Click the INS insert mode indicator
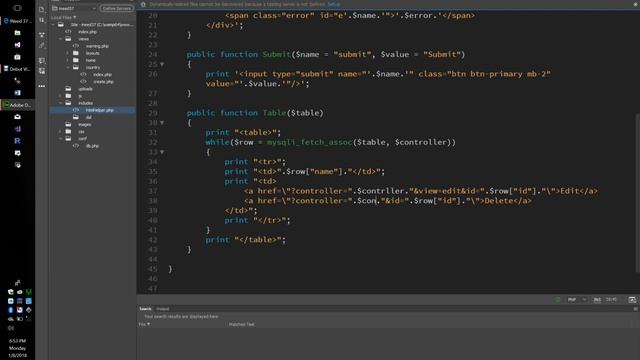This screenshot has width=640, height=360. tap(597, 300)
